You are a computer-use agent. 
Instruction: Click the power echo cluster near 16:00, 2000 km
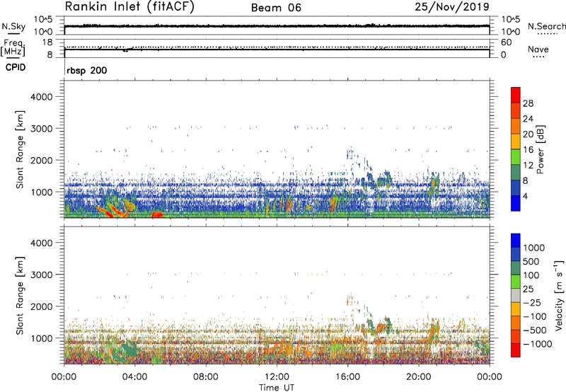[350, 154]
